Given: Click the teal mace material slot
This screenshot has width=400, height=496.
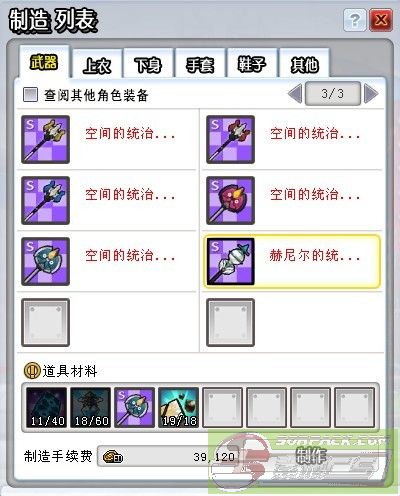Looking at the screenshot, I should pos(134,407).
